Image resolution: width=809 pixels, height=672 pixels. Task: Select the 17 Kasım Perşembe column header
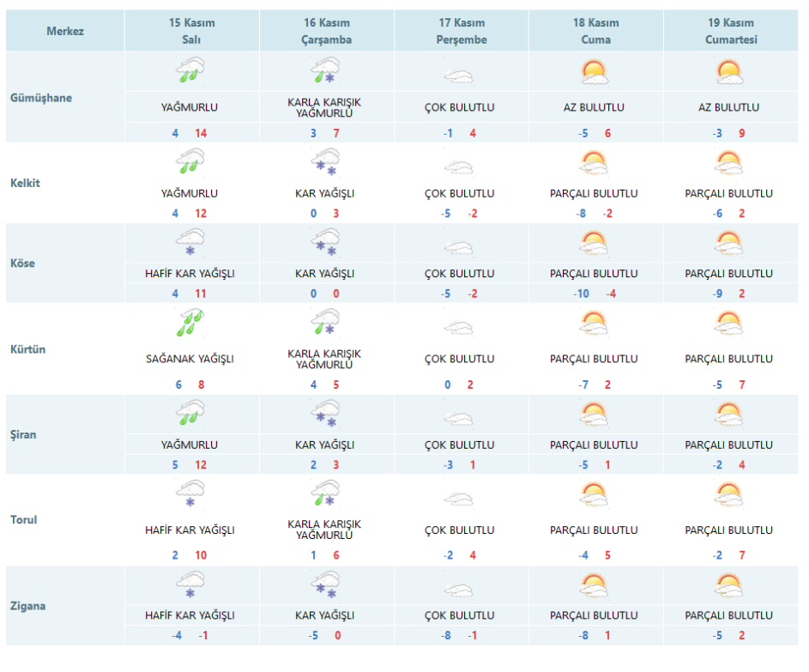[461, 32]
